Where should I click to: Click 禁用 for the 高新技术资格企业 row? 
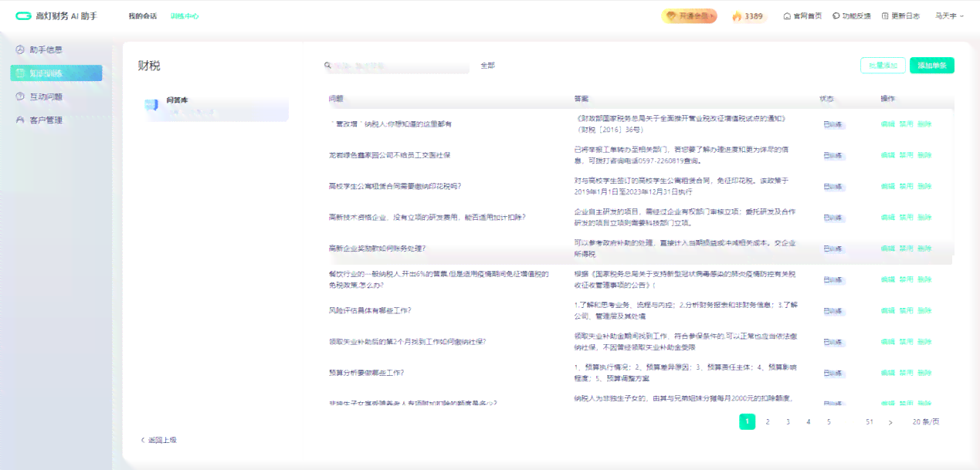pyautogui.click(x=906, y=218)
